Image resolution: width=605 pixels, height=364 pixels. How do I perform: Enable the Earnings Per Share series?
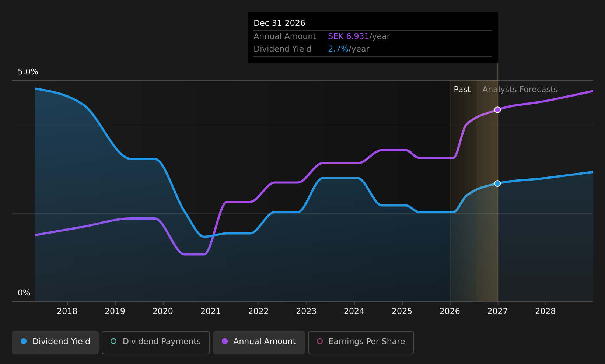361,342
